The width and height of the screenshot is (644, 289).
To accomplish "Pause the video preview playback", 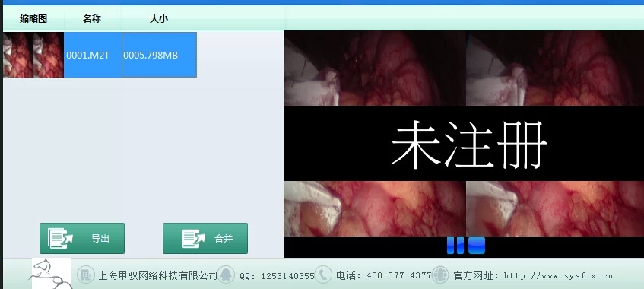I will coord(455,245).
